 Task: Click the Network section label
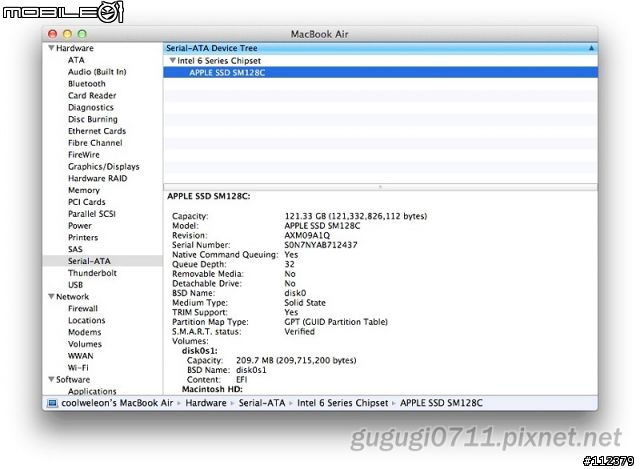(x=72, y=297)
